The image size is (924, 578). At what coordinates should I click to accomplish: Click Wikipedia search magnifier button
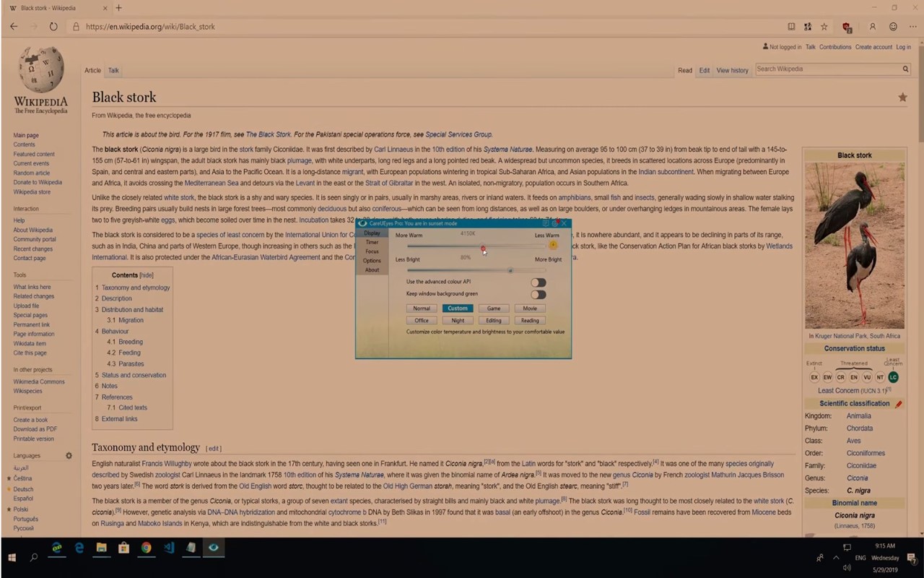coord(905,69)
